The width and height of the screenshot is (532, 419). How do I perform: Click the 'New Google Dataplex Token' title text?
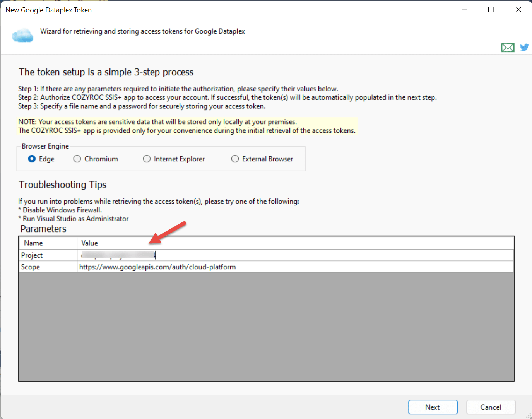tap(49, 10)
